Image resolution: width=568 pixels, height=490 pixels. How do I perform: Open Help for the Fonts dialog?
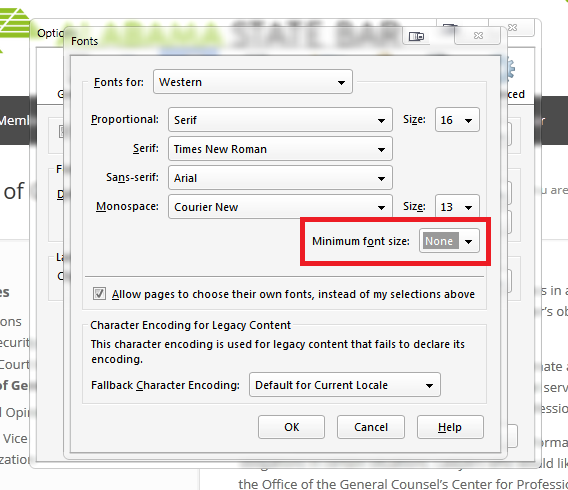pos(450,427)
